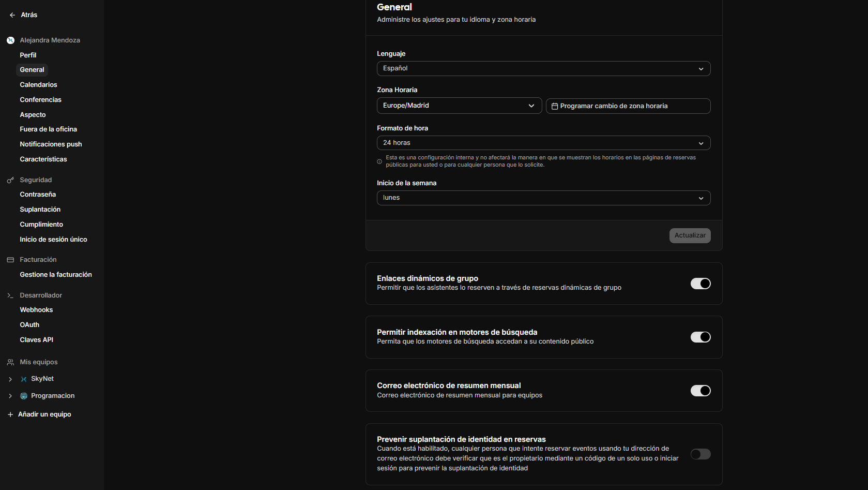This screenshot has width=868, height=490.
Task: Open the Contraseña settings page
Action: (x=38, y=194)
